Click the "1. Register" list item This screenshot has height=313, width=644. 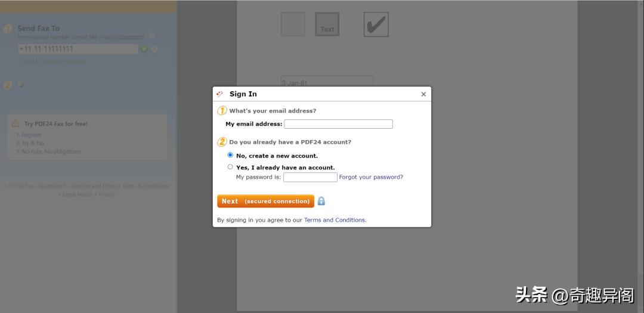29,135
